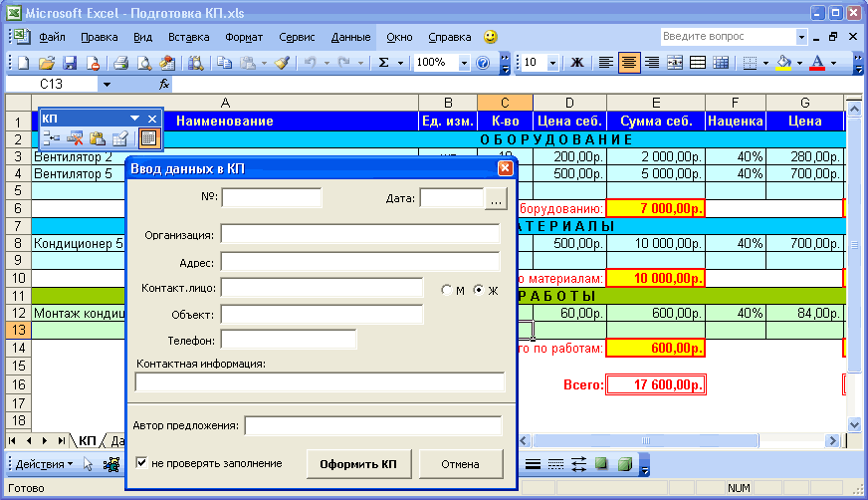Click the AutoSum sigma icon
The height and width of the screenshot is (500, 868).
(383, 62)
